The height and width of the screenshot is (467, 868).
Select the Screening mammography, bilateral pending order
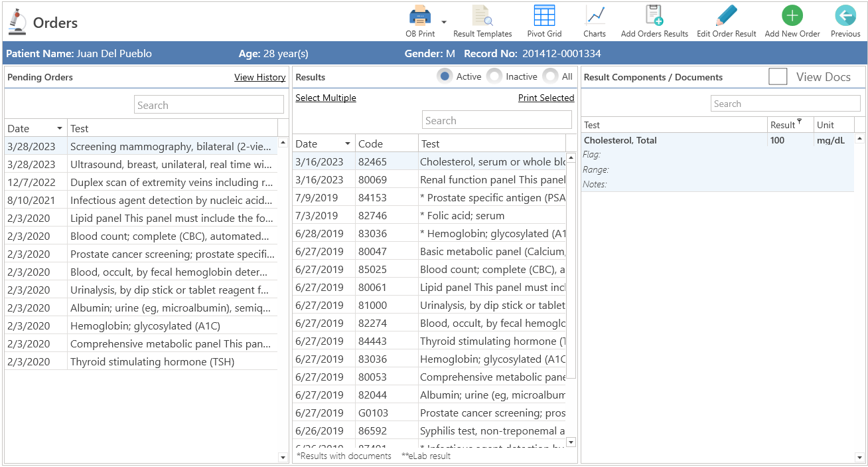pyautogui.click(x=141, y=146)
